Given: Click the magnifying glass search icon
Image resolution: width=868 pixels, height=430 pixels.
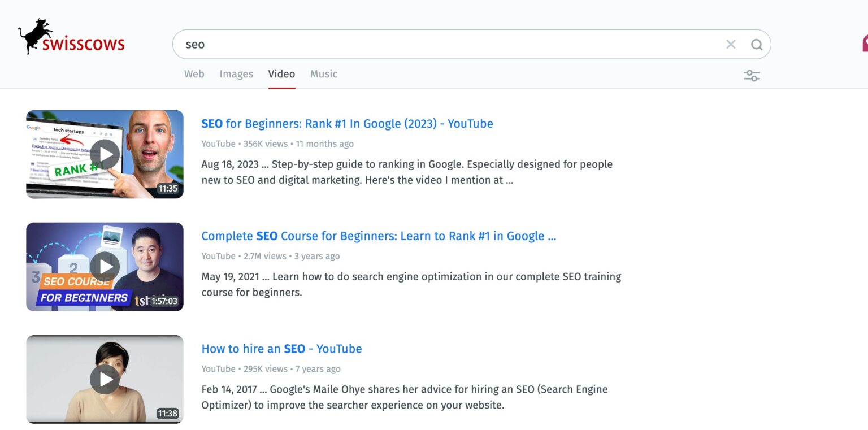Looking at the screenshot, I should point(757,45).
